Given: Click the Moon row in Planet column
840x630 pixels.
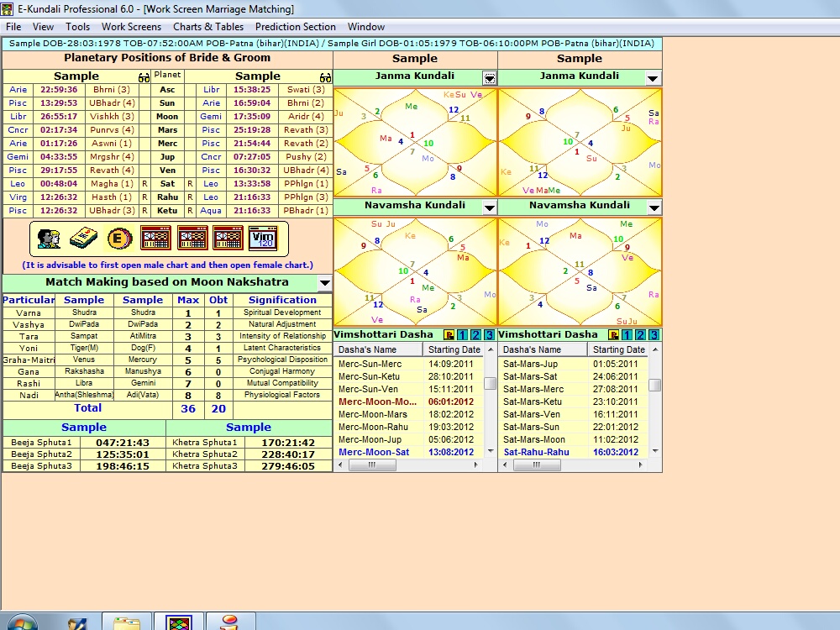Looking at the screenshot, I should pyautogui.click(x=167, y=116).
